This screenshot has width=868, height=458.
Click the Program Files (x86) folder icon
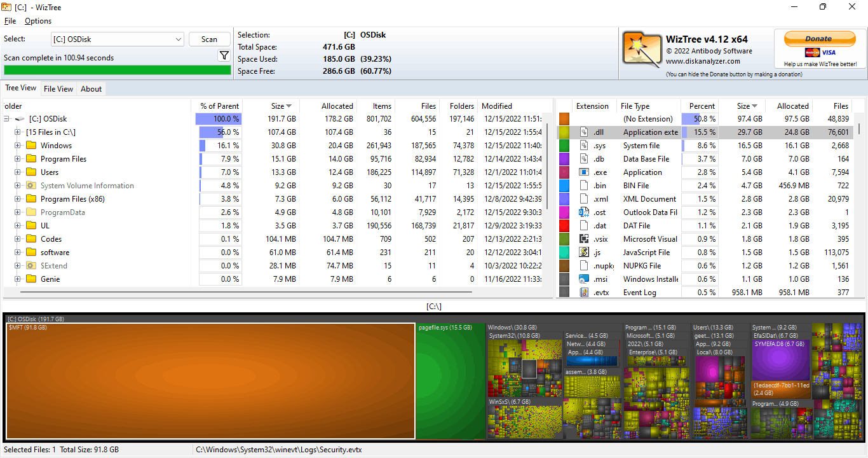(x=31, y=199)
